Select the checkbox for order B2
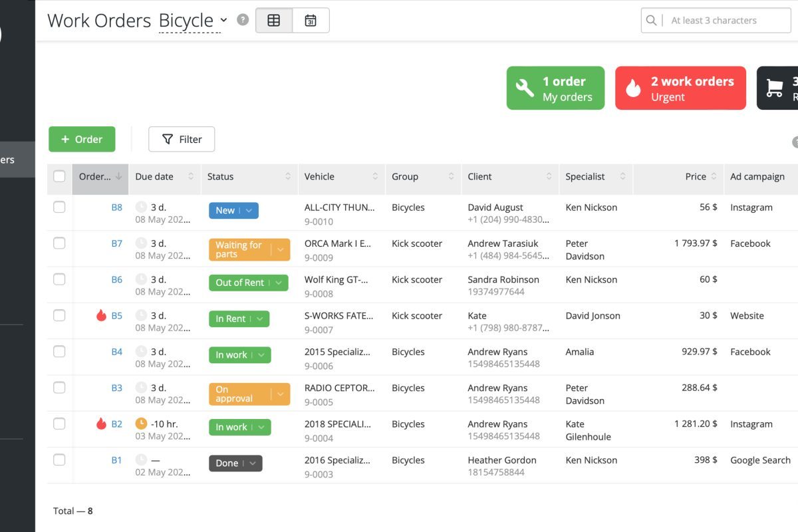 pos(59,424)
